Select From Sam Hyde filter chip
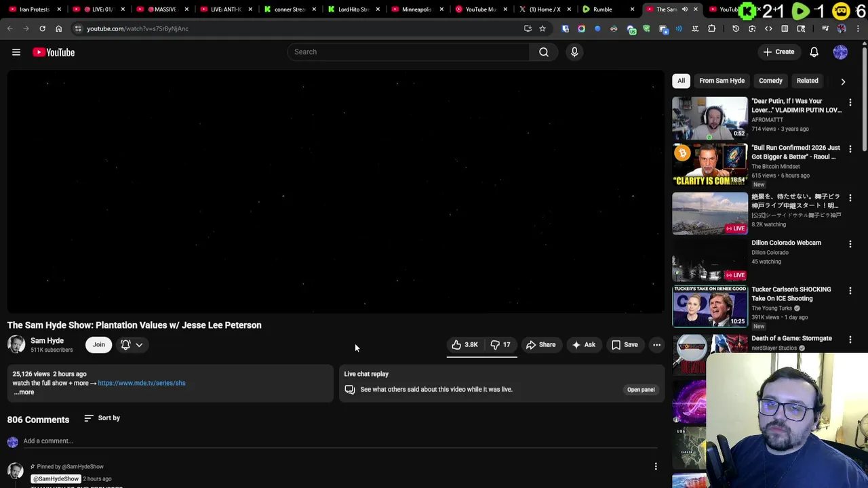Viewport: 868px width, 488px height. click(722, 81)
